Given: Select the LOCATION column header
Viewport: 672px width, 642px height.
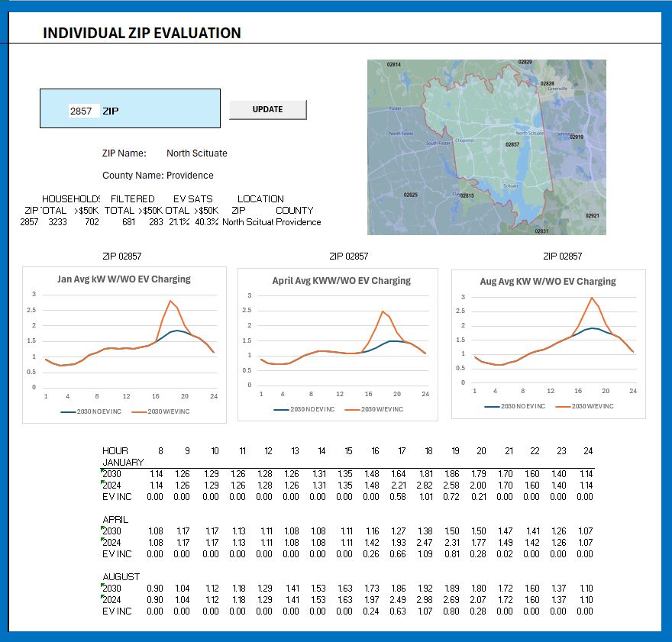Looking at the screenshot, I should pos(260,199).
